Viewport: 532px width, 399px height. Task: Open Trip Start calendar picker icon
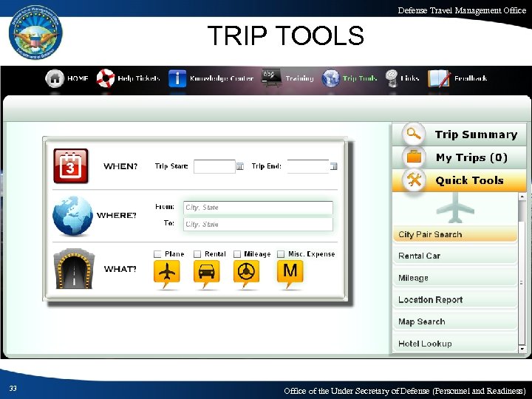(x=240, y=166)
